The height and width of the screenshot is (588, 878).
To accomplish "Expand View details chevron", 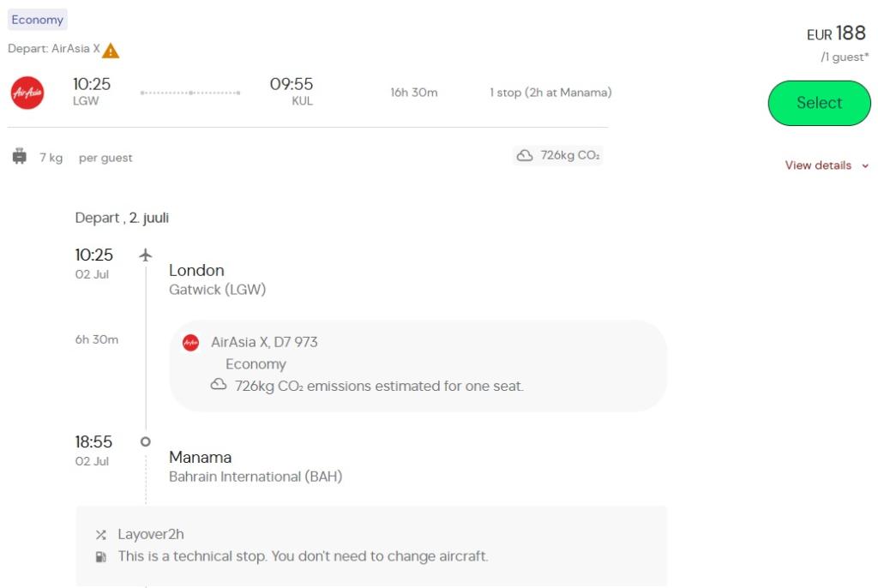I will click(x=865, y=166).
